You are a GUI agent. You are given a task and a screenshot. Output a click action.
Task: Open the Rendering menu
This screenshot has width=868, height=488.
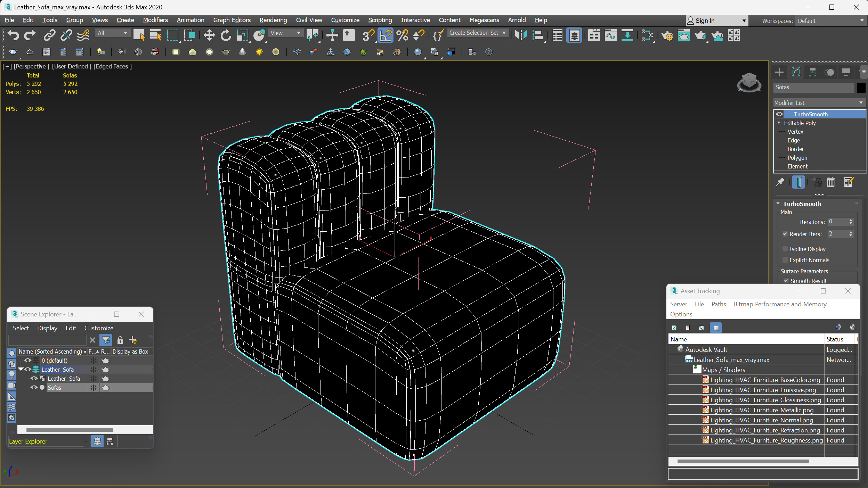click(273, 20)
